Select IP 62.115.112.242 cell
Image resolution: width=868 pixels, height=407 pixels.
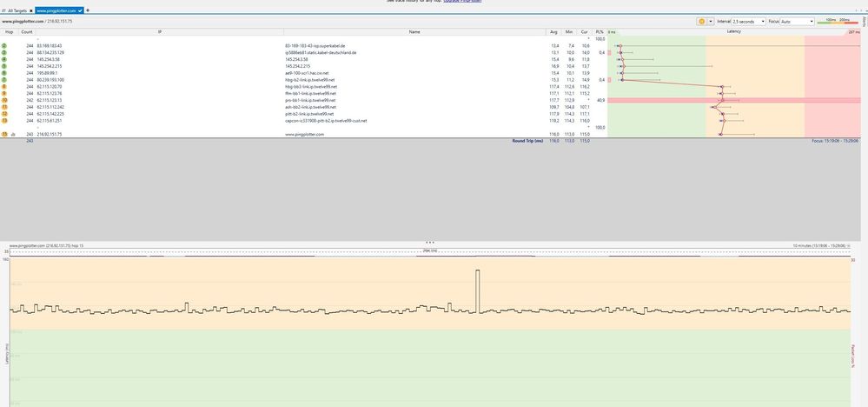point(50,107)
